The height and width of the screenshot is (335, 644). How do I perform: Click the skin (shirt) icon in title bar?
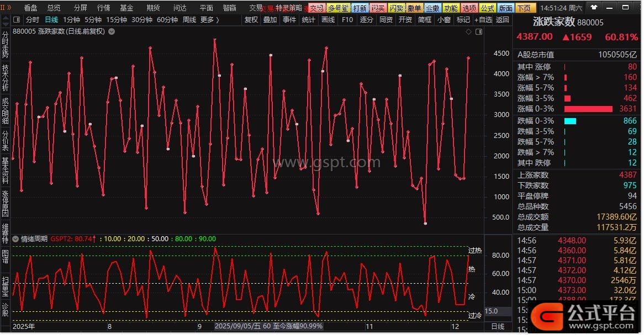point(594,8)
